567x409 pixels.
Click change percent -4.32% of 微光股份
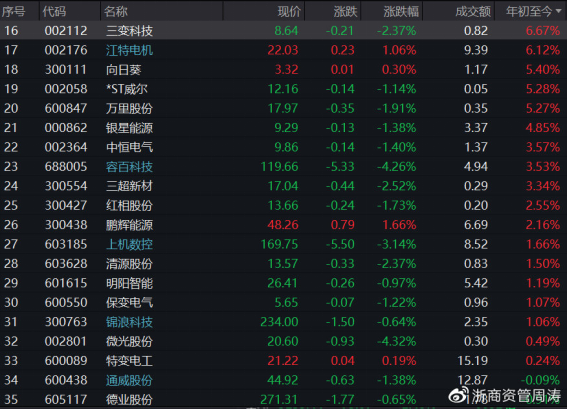point(397,341)
